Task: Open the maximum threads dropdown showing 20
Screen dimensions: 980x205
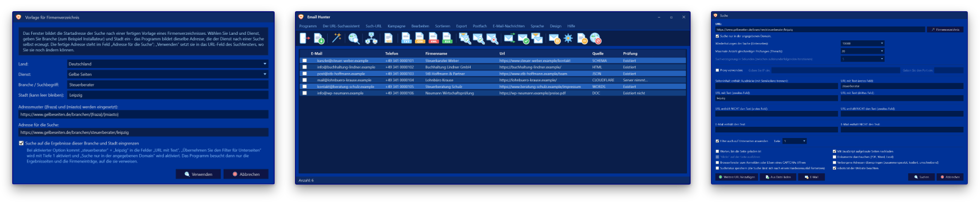Action: pos(862,51)
